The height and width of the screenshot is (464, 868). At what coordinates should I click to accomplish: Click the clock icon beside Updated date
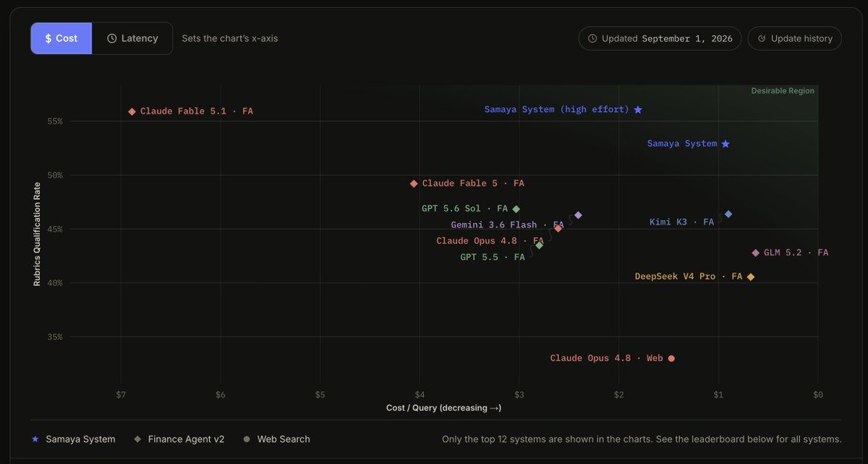(x=592, y=38)
